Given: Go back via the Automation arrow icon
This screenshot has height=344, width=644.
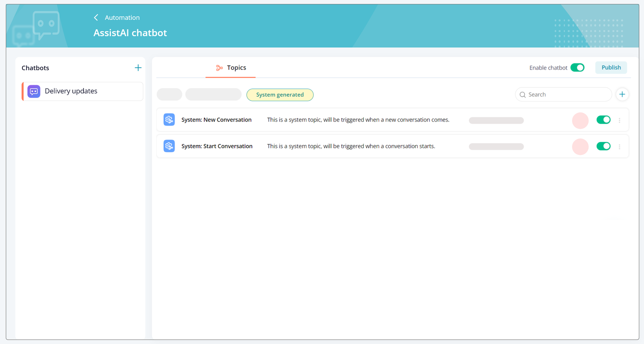Looking at the screenshot, I should coord(96,17).
